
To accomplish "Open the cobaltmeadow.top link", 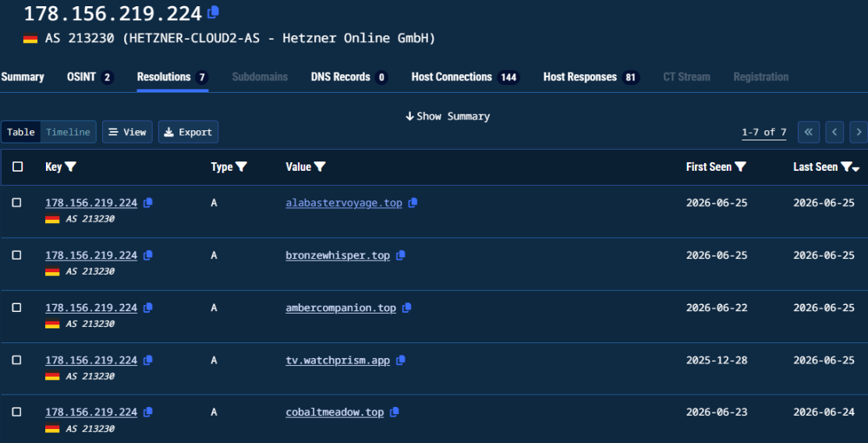I will point(335,413).
